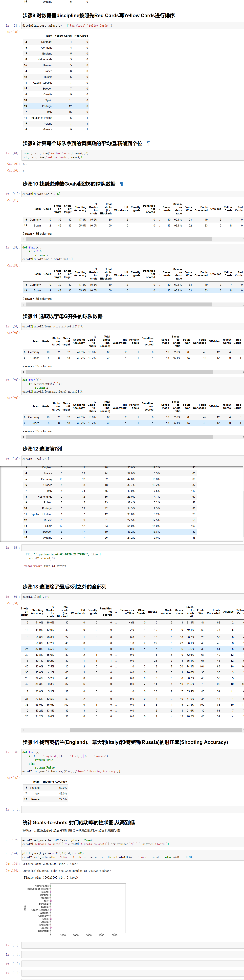Image resolution: width=244 pixels, height=980 pixels.
Task: Click left scroll arrow below Out[66] table
Action: click(x=24, y=730)
